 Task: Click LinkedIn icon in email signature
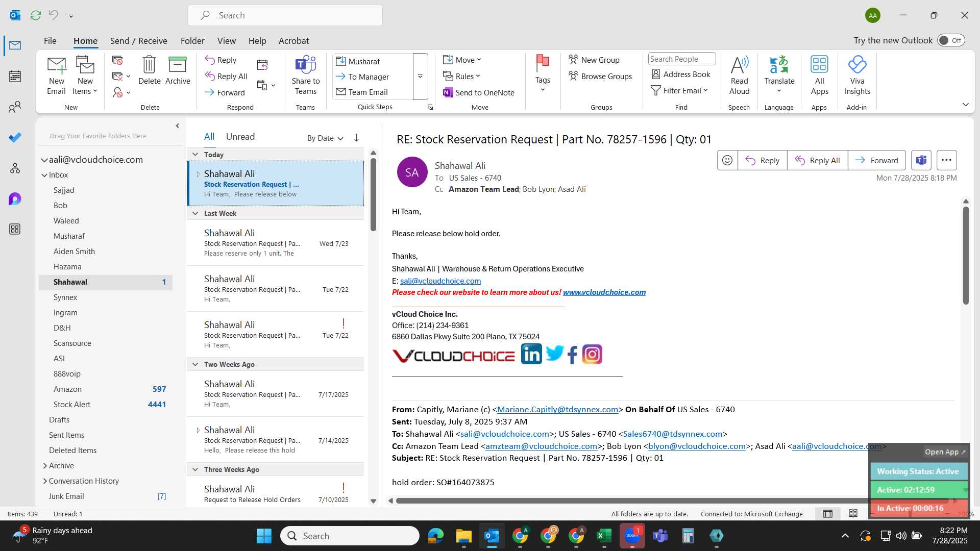pyautogui.click(x=531, y=354)
